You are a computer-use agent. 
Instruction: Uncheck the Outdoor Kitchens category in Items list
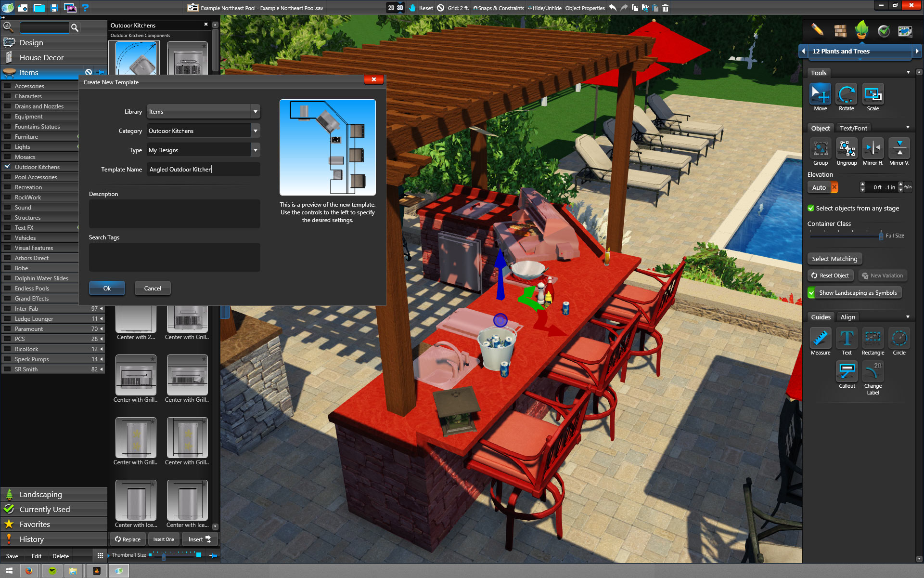7,167
